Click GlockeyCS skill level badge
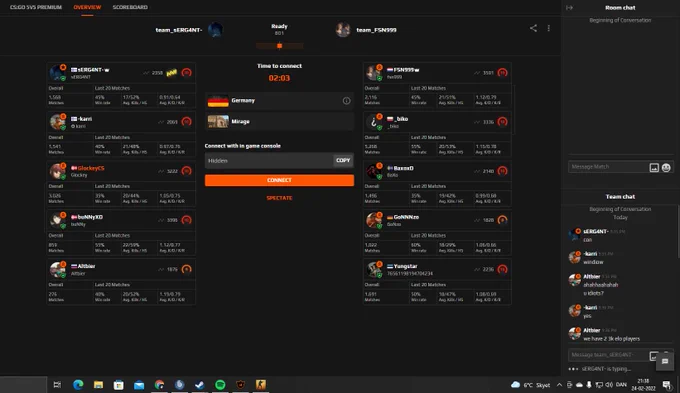The width and height of the screenshot is (680, 393). coord(186,171)
